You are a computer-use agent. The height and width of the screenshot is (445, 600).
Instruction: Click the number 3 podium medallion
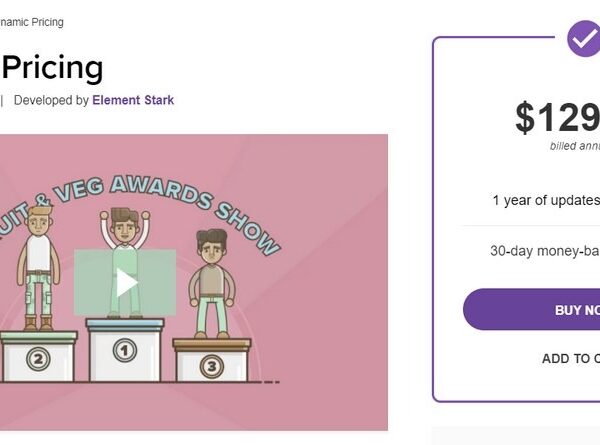[x=211, y=366]
